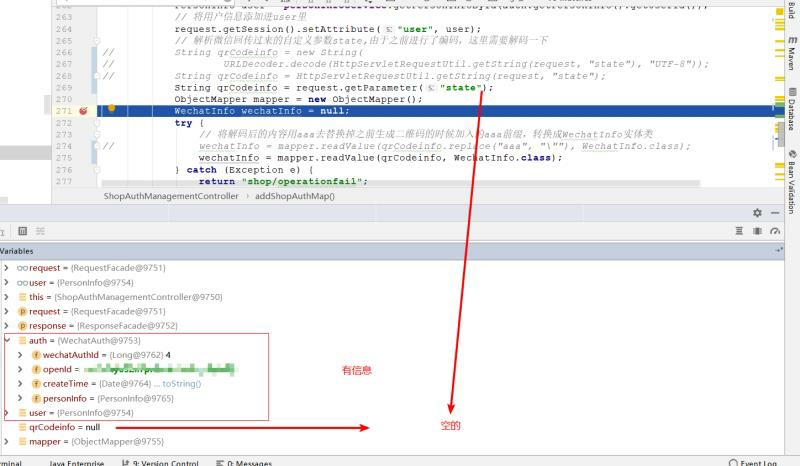Click addShopAuthMap() breadcrumb
The image size is (800, 466).
pyautogui.click(x=295, y=196)
